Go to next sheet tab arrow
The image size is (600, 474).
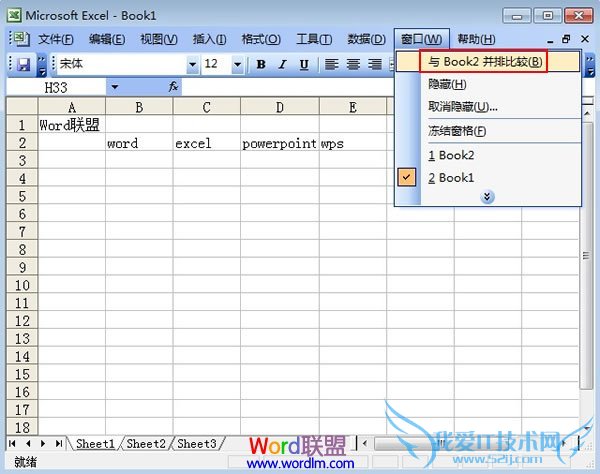pos(43,443)
